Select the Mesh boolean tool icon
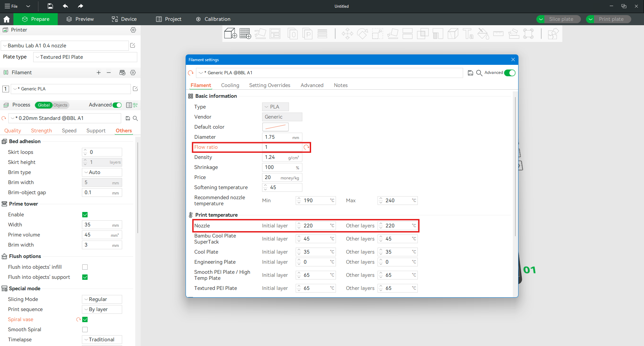This screenshot has width=644, height=346. [423, 34]
